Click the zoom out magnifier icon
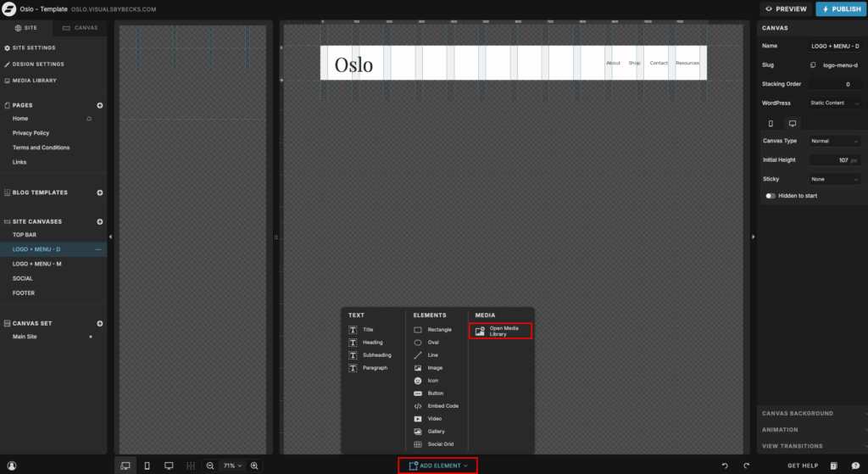The width and height of the screenshot is (868, 474). [210, 466]
